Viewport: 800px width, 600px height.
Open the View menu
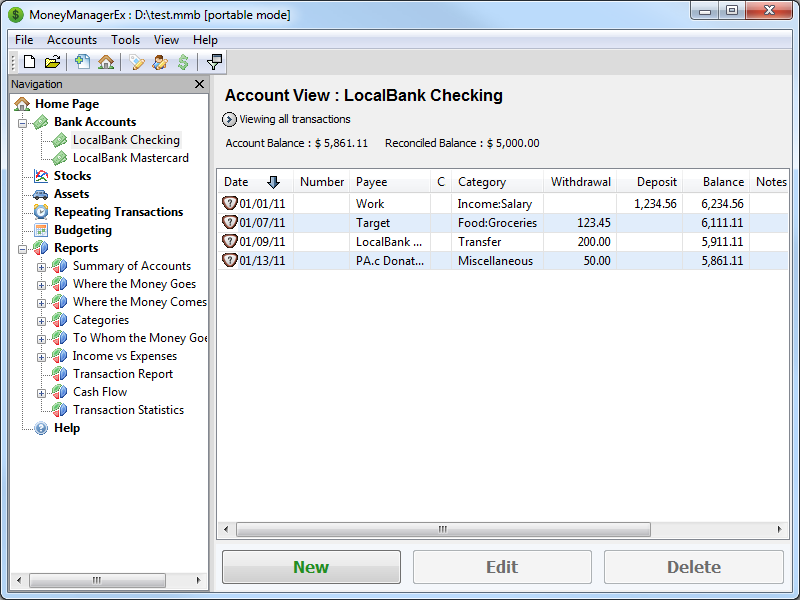pos(166,40)
